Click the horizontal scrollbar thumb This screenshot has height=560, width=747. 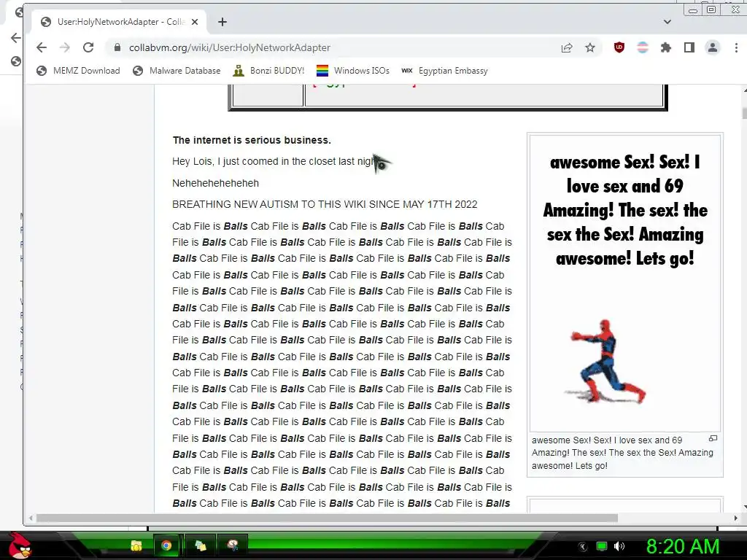[x=327, y=518]
